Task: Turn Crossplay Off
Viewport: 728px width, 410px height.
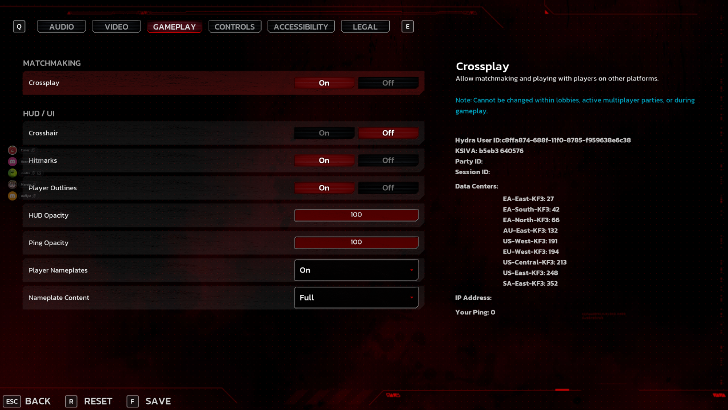Action: (388, 83)
